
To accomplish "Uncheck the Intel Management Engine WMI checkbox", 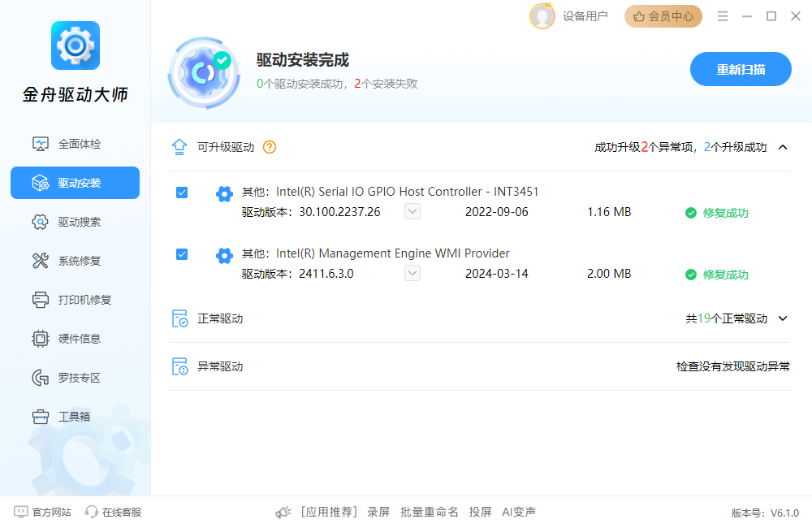I will pyautogui.click(x=182, y=254).
